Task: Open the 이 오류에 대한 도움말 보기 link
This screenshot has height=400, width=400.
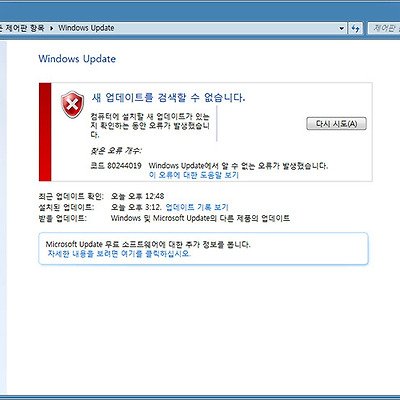Action: (194, 175)
